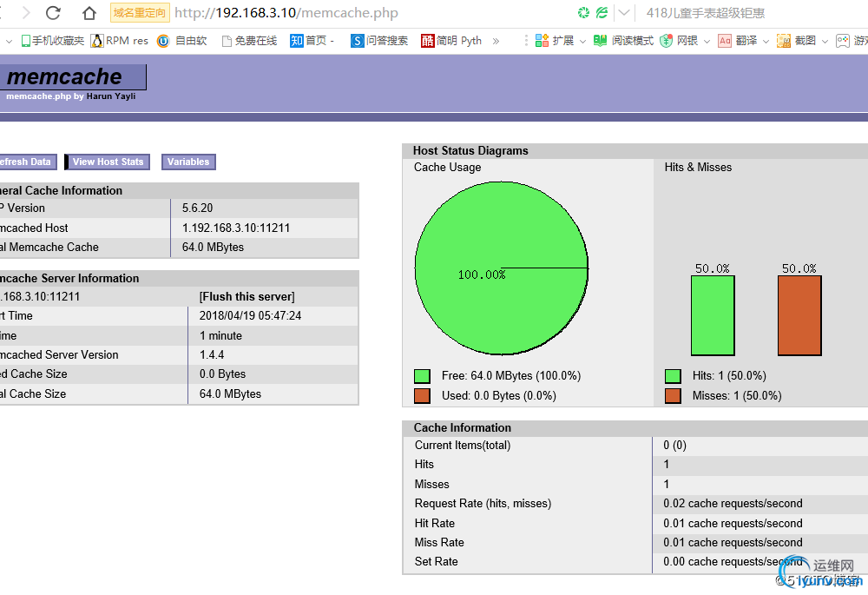
Task: Open the View Host Stats tab
Action: pyautogui.click(x=108, y=162)
